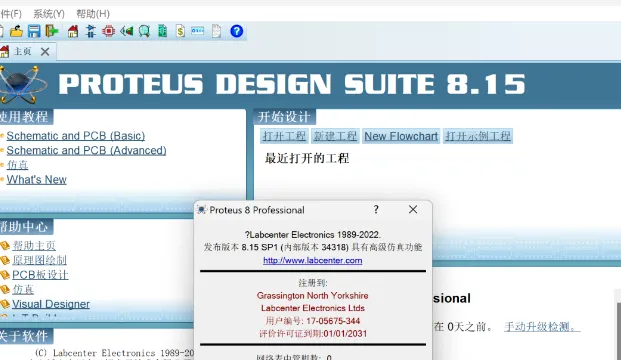Open the Home Page toolbar icon
621x360 pixels.
pyautogui.click(x=73, y=31)
